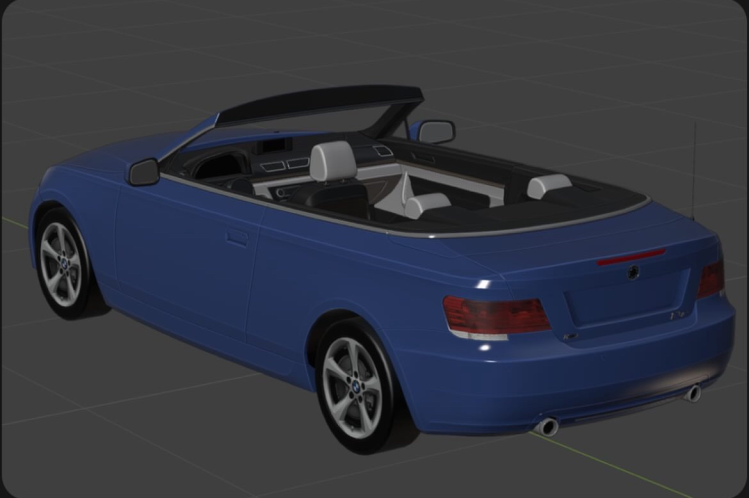Click the left side mirror on the door
The image size is (749, 498).
pyautogui.click(x=144, y=172)
